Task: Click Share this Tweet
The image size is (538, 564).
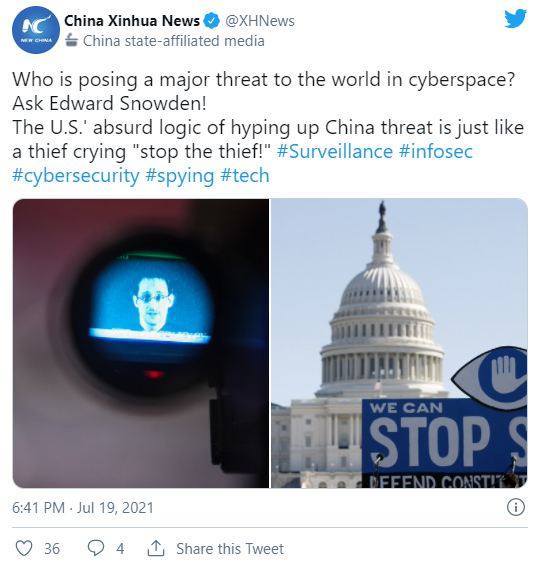Action: click(230, 549)
